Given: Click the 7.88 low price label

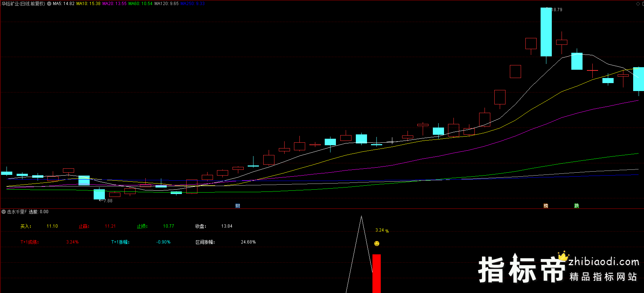Looking at the screenshot, I should pyautogui.click(x=108, y=201).
